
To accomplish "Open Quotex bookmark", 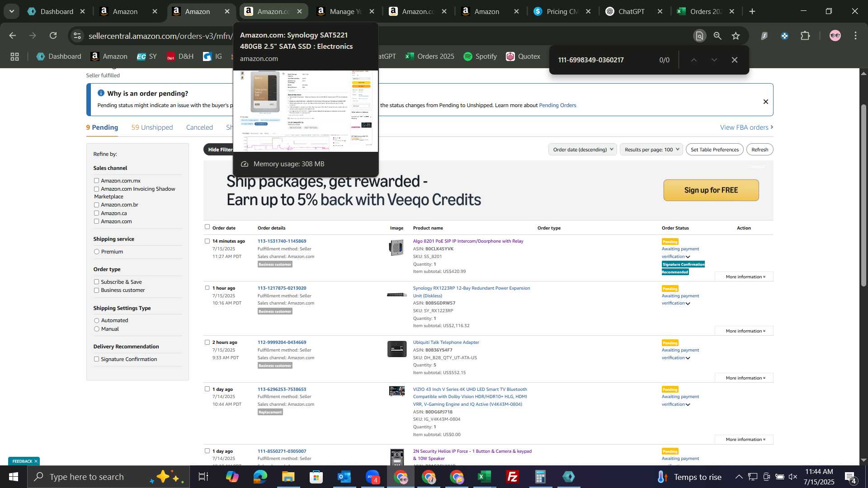I will (523, 56).
